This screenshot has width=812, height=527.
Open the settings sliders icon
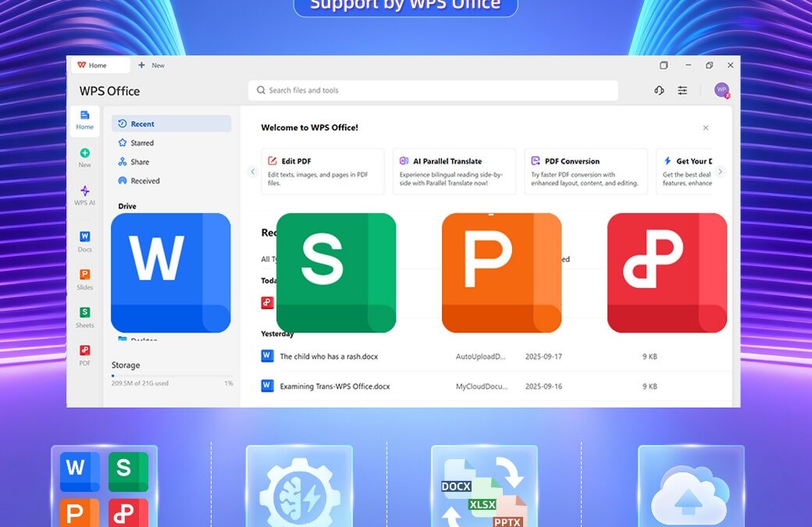[x=682, y=91]
